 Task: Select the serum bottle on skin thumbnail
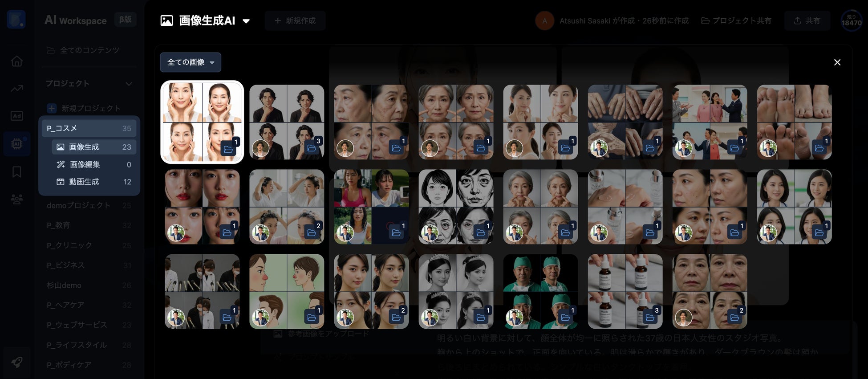point(625,207)
